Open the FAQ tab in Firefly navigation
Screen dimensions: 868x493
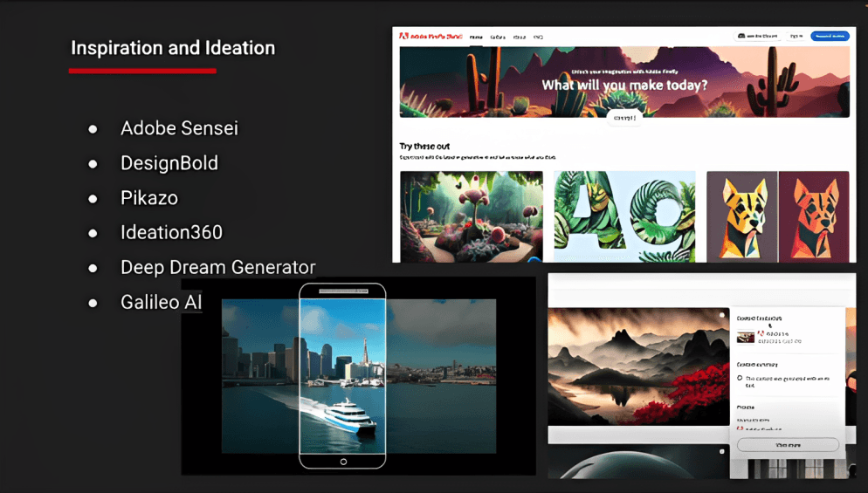(538, 37)
